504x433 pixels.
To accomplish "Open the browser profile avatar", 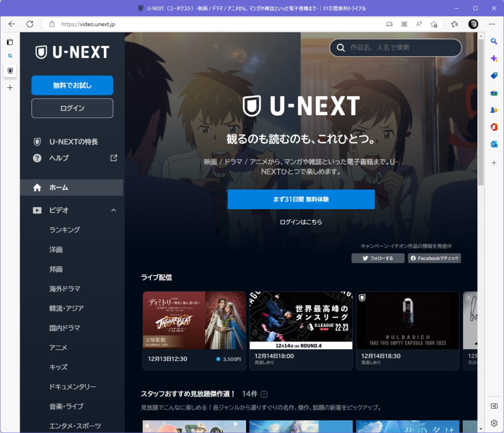I will (473, 24).
